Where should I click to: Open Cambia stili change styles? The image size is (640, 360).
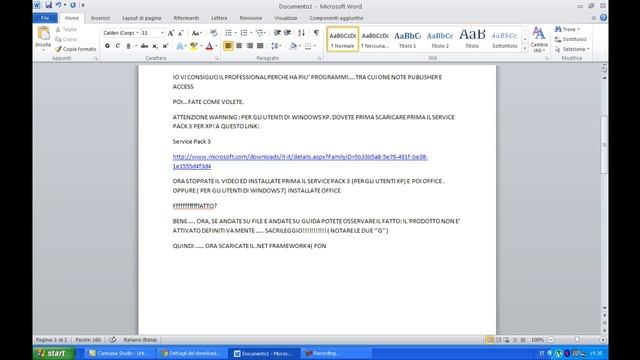click(539, 40)
